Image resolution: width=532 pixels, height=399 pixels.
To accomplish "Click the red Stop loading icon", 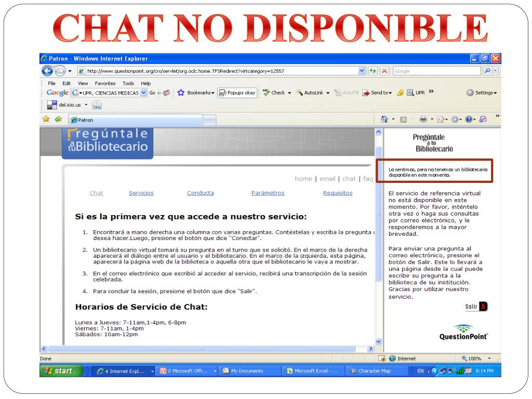I will point(384,71).
